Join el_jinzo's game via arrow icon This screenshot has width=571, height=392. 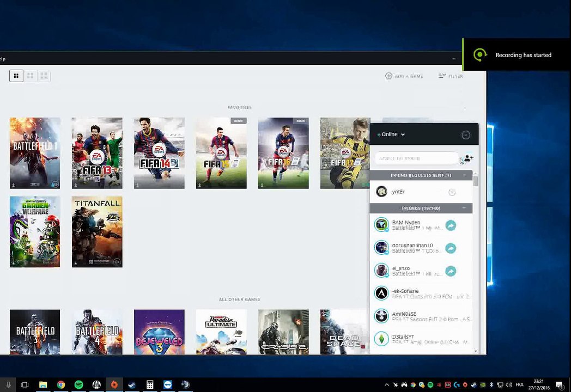[x=451, y=271]
